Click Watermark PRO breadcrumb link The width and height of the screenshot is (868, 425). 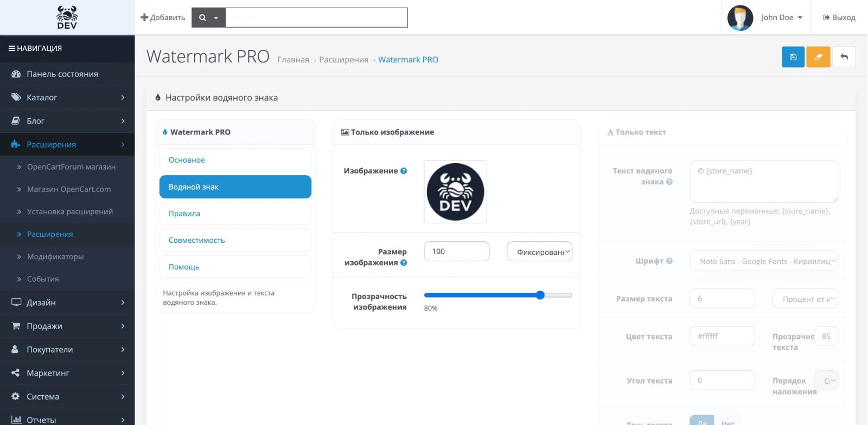408,60
